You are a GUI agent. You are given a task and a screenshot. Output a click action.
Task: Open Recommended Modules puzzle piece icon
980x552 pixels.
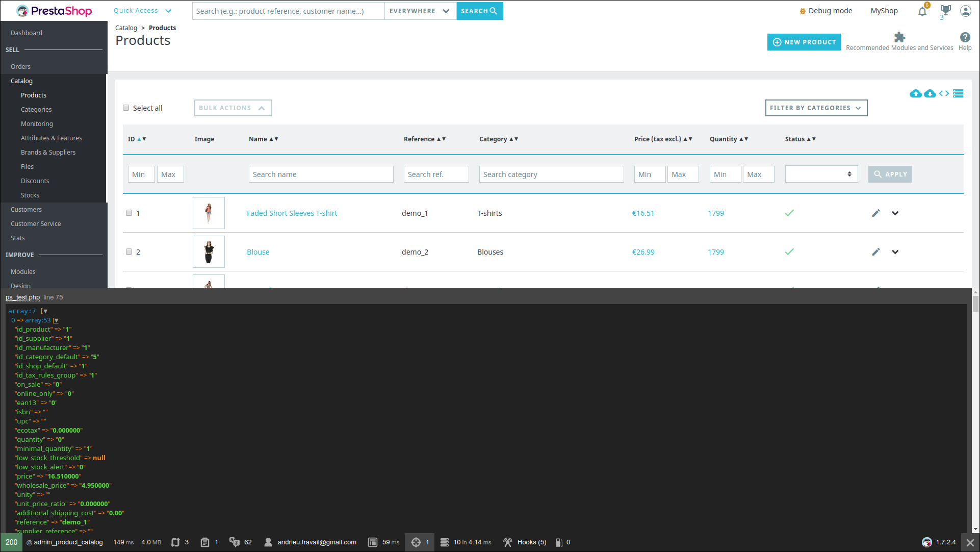(x=899, y=37)
